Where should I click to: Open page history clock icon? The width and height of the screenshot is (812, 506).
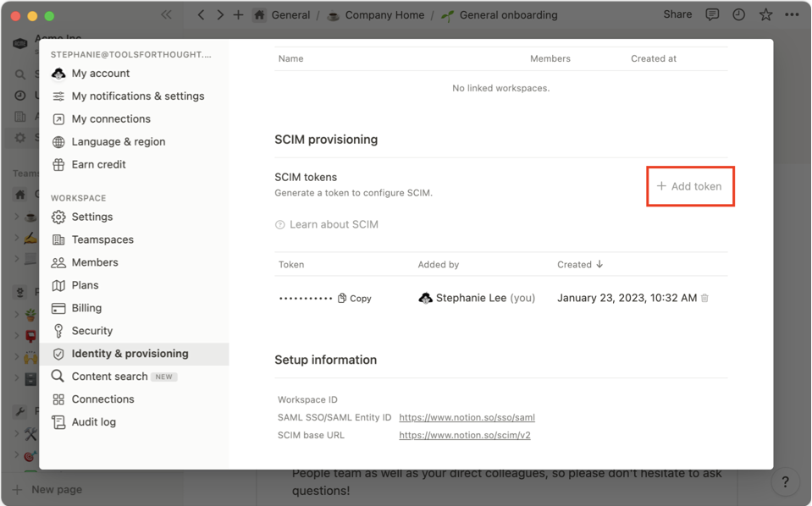point(739,14)
